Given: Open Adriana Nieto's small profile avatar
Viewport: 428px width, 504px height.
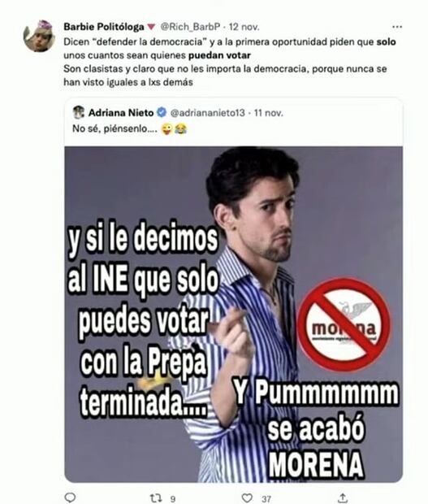Looking at the screenshot, I should pyautogui.click(x=79, y=112).
